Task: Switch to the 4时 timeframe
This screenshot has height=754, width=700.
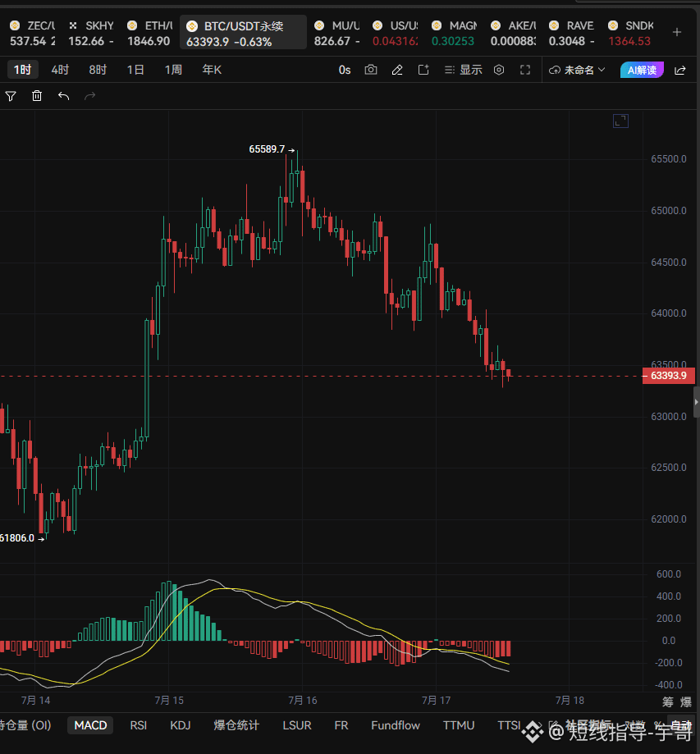Action: coord(60,71)
